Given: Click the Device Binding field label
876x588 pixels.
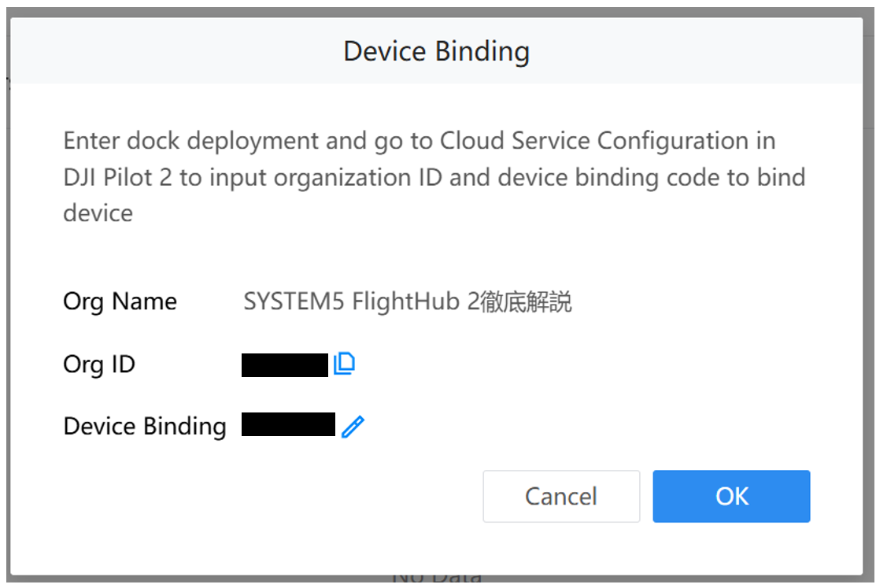Looking at the screenshot, I should pyautogui.click(x=146, y=427).
